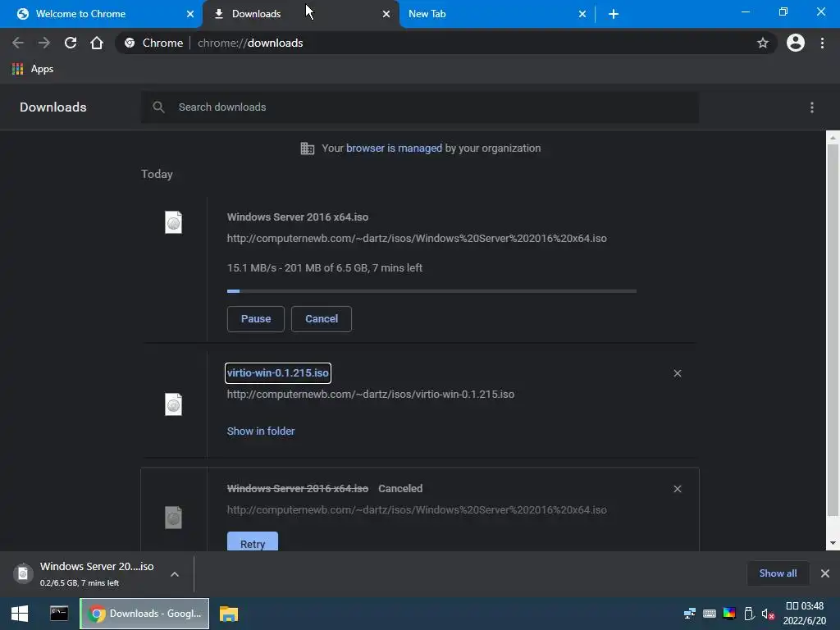
Task: Retry the canceled Windows Server download
Action: tap(253, 541)
